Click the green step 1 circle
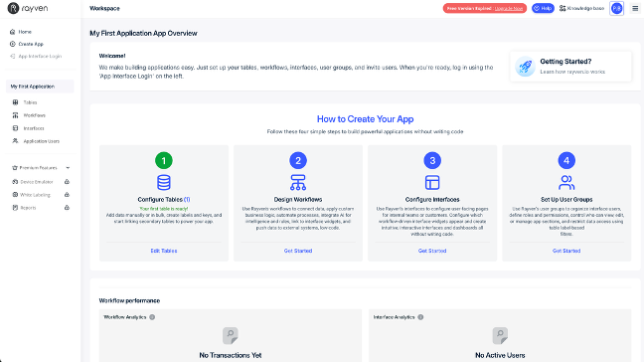The image size is (644, 362). click(x=163, y=161)
